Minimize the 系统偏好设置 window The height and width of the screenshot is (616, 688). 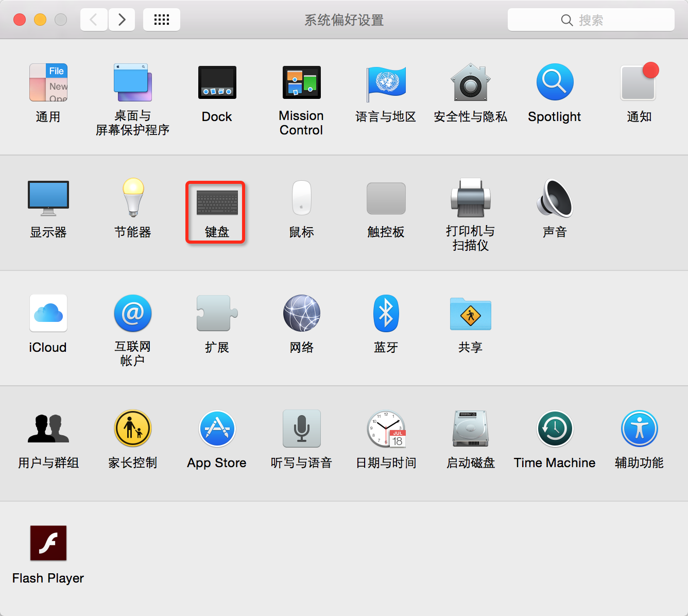pos(40,20)
